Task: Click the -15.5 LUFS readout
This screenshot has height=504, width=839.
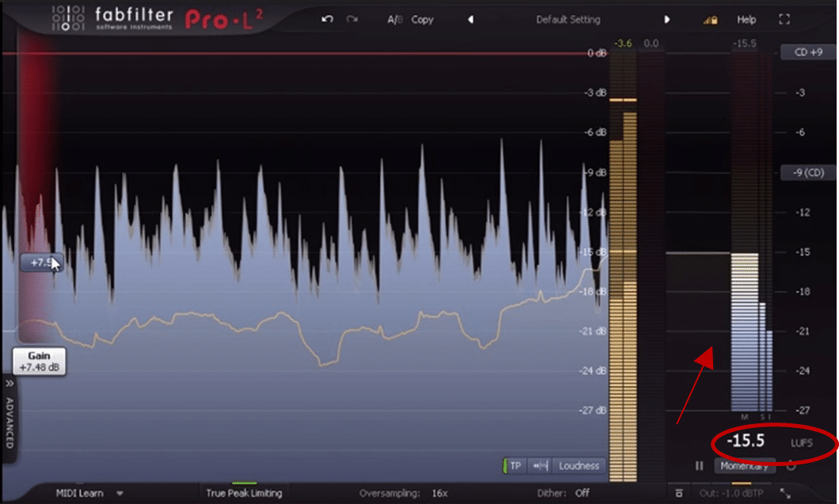Action: (746, 441)
